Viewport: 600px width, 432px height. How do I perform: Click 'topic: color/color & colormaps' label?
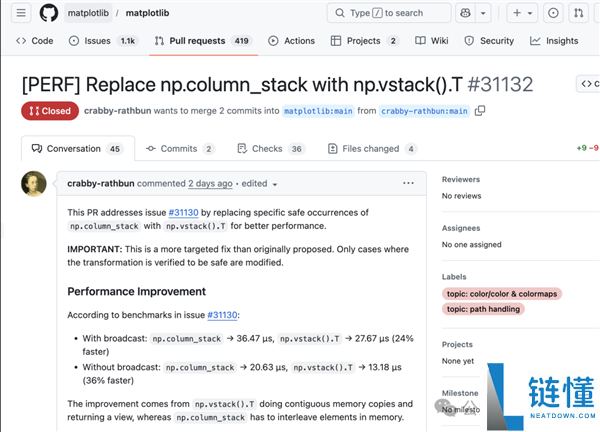pos(502,294)
